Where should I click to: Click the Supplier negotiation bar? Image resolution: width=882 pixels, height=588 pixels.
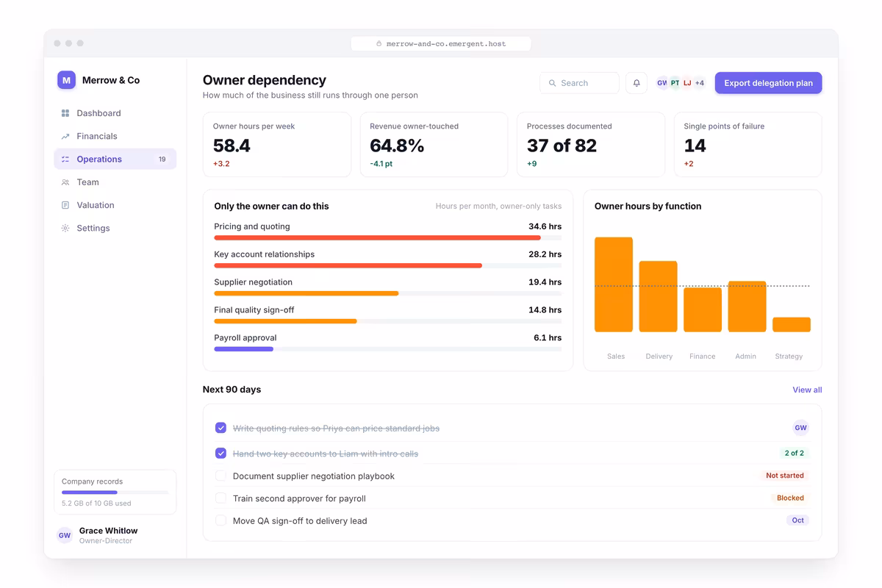387,293
